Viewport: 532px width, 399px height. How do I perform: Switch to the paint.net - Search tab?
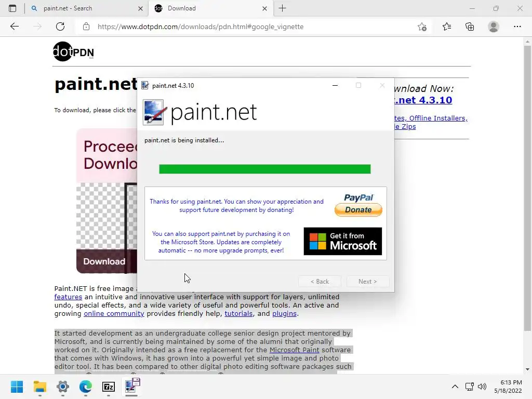click(87, 8)
